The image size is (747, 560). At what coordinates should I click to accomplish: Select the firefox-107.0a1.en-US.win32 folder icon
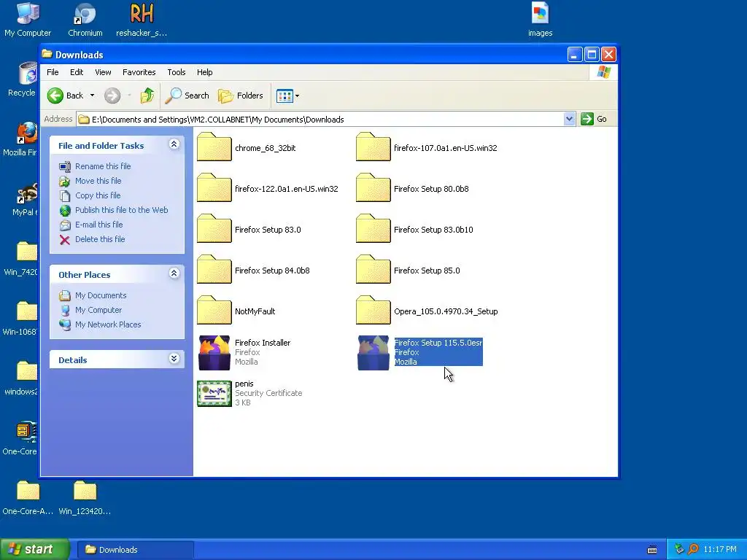(373, 147)
